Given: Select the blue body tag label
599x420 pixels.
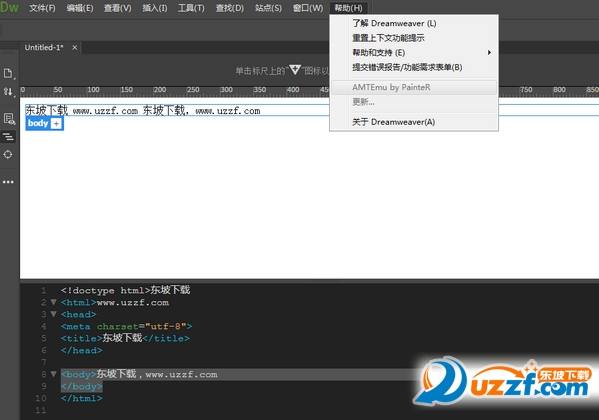Looking at the screenshot, I should [38, 123].
